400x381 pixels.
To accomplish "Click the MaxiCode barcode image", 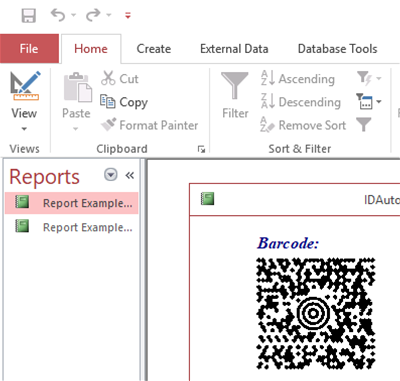I will coord(316,313).
